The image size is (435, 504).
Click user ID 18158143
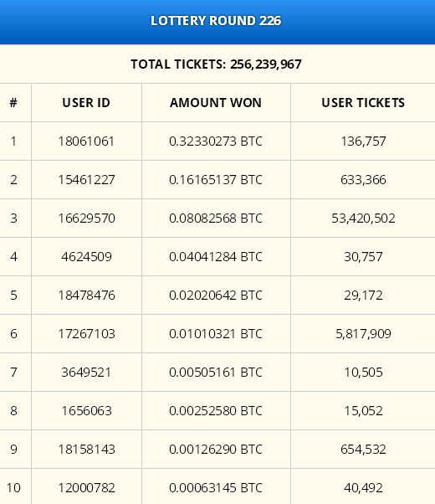tap(86, 450)
